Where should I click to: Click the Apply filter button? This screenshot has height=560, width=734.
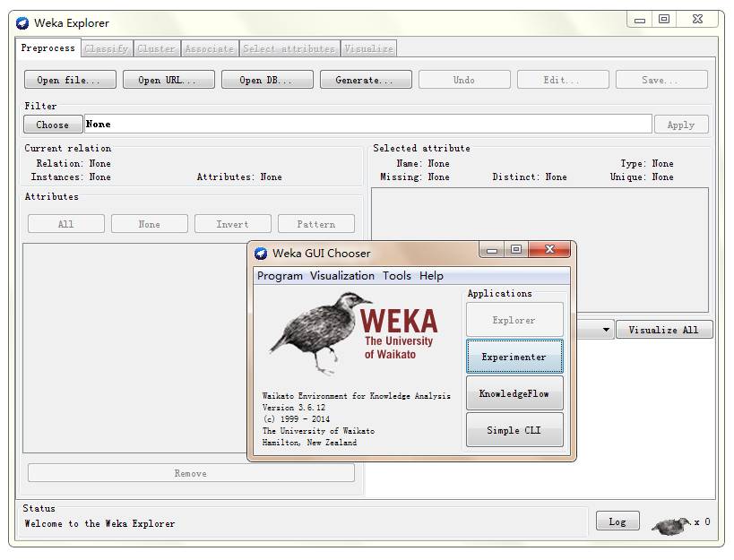[681, 125]
